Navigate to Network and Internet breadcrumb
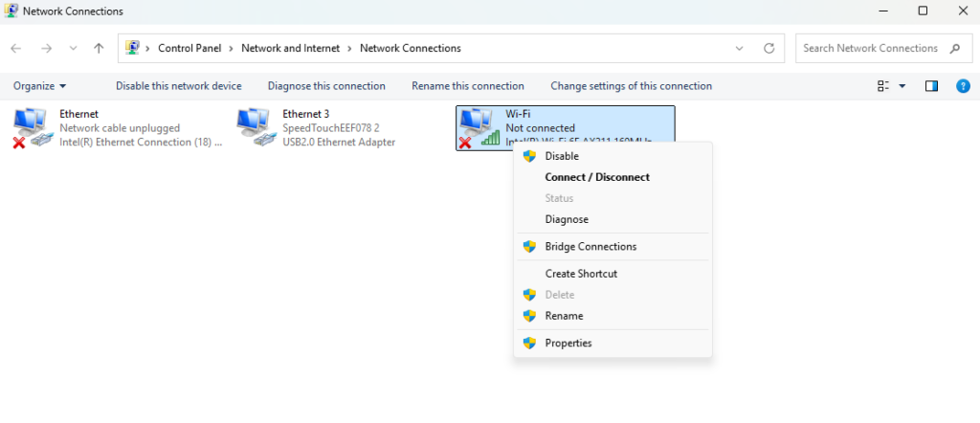Screen dimensions: 980x423 point(291,48)
